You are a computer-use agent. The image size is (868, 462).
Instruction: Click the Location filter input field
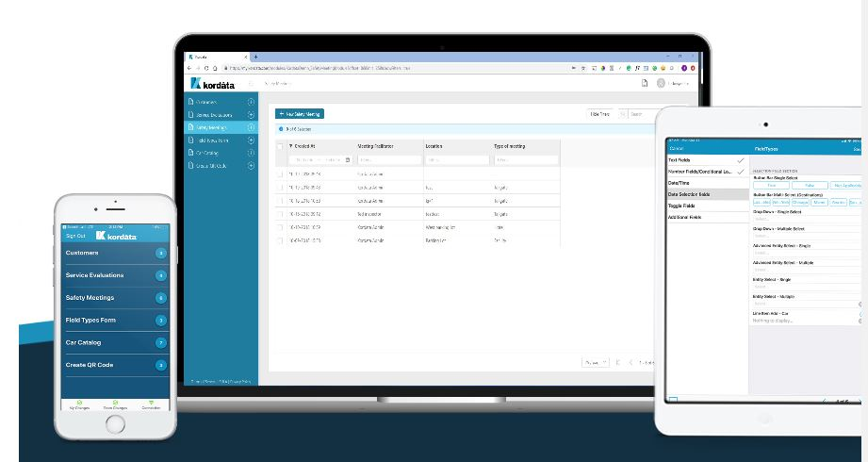(x=457, y=160)
